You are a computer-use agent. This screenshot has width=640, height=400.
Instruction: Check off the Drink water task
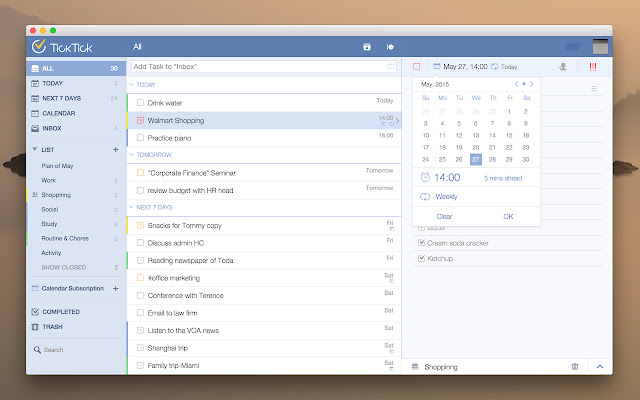tap(141, 102)
